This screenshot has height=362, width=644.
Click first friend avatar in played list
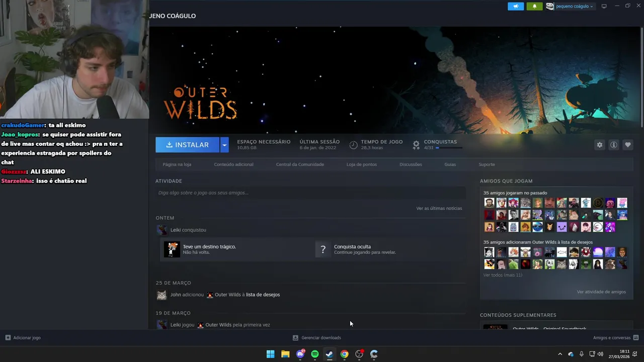(489, 203)
